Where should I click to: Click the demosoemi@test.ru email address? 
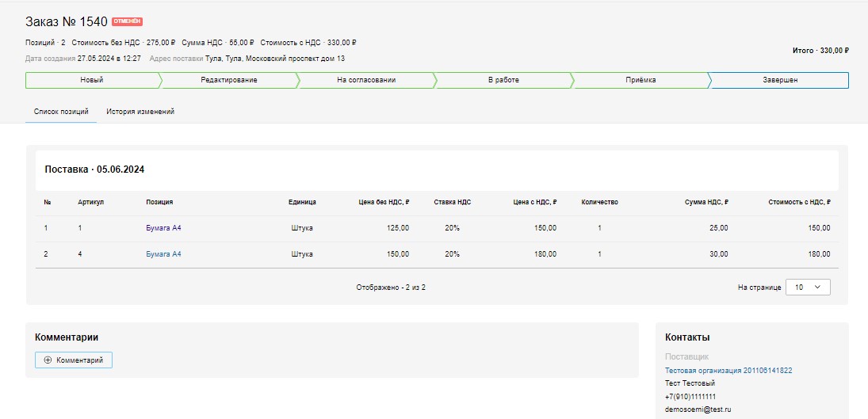click(698, 409)
